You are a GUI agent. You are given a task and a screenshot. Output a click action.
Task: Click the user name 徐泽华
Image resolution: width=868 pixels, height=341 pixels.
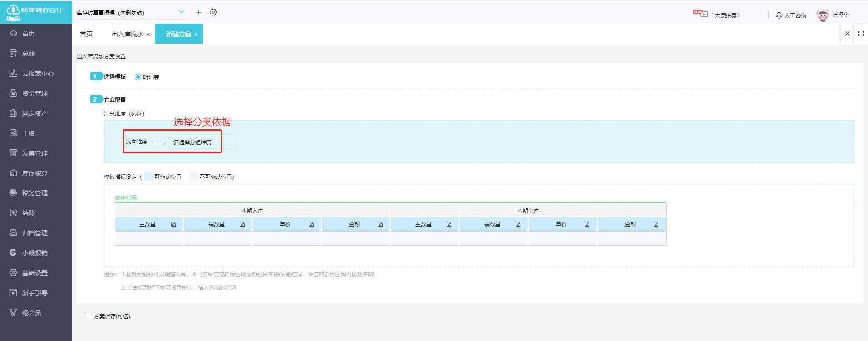(x=840, y=15)
